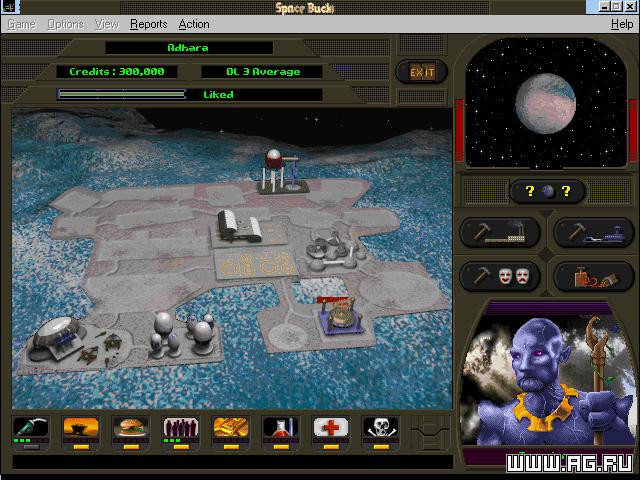Screen dimensions: 640x480
Task: Open the Options menu
Action: [65, 24]
